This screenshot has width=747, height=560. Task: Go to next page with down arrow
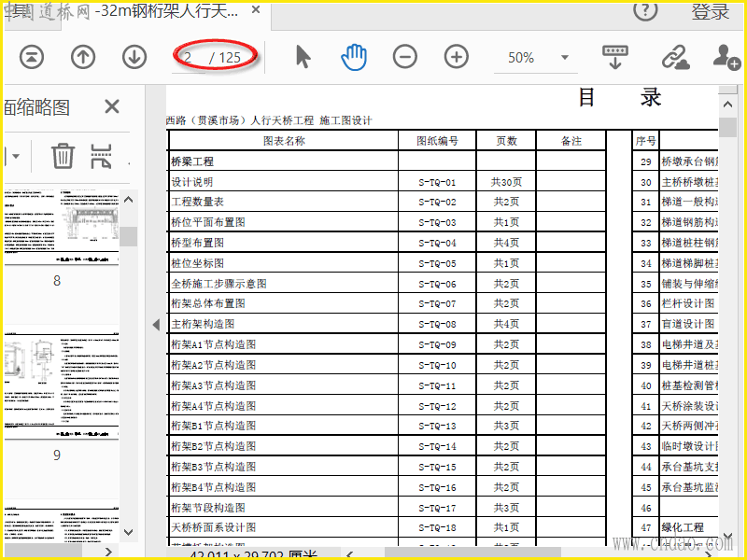(x=134, y=57)
